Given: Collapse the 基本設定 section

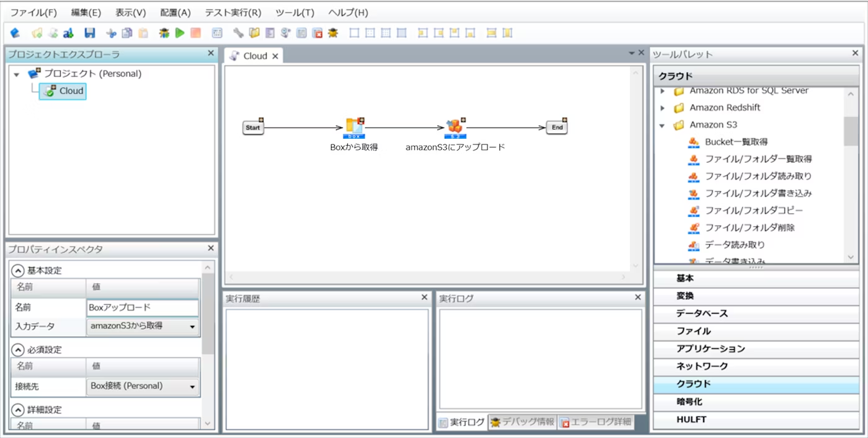Looking at the screenshot, I should (18, 271).
